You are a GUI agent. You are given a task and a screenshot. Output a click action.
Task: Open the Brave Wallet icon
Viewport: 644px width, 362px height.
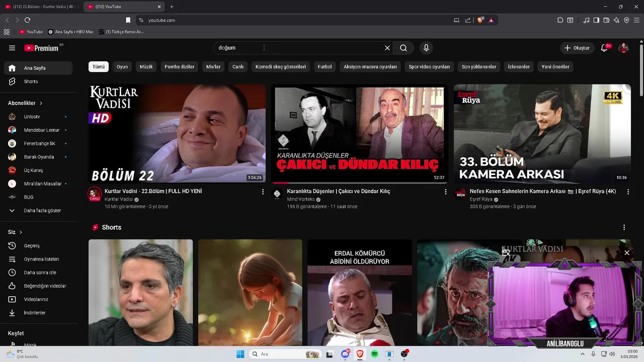[x=606, y=20]
